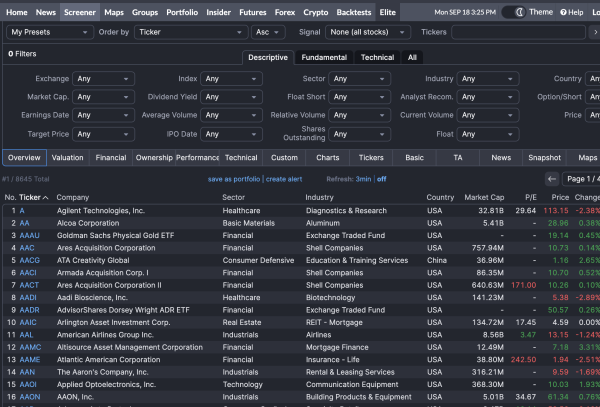Click the arrow button beside Tickers field
Image resolution: width=600 pixels, height=407 pixels.
pyautogui.click(x=594, y=32)
